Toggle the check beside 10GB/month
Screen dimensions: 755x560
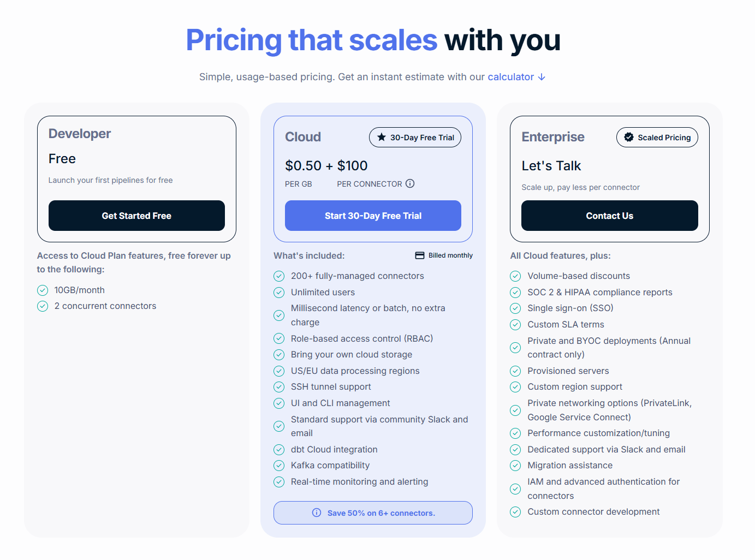pos(43,290)
